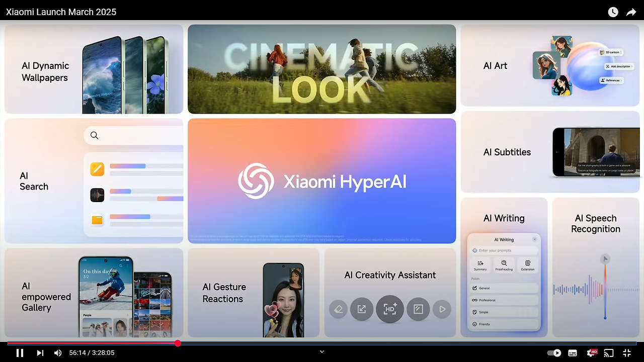644x362 pixels.
Task: Click the Extension button in AI Writing
Action: click(x=527, y=265)
